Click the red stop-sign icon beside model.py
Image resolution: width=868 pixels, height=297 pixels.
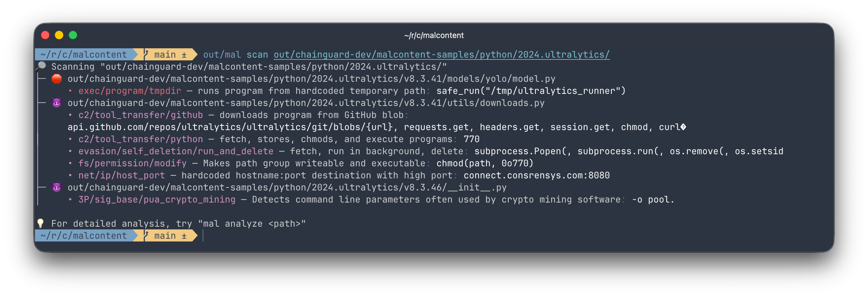tap(57, 78)
